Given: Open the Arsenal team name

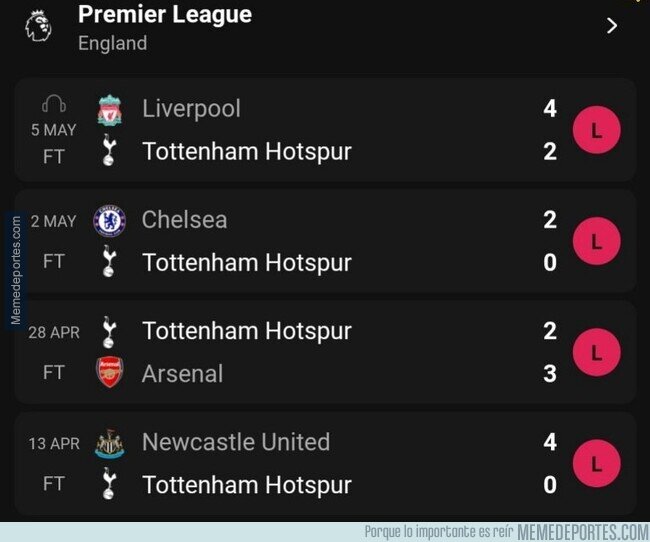Looking at the screenshot, I should click(x=182, y=374).
